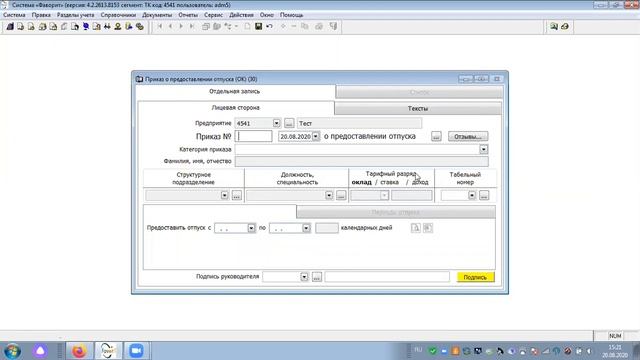Expand the Подпись руководителя dropdown
640x360 pixels.
coord(304,277)
